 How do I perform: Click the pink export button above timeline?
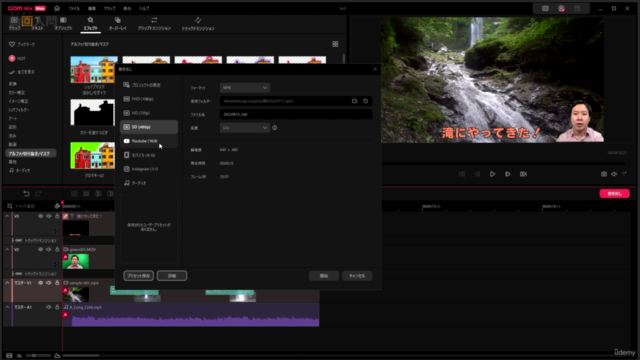(x=614, y=193)
